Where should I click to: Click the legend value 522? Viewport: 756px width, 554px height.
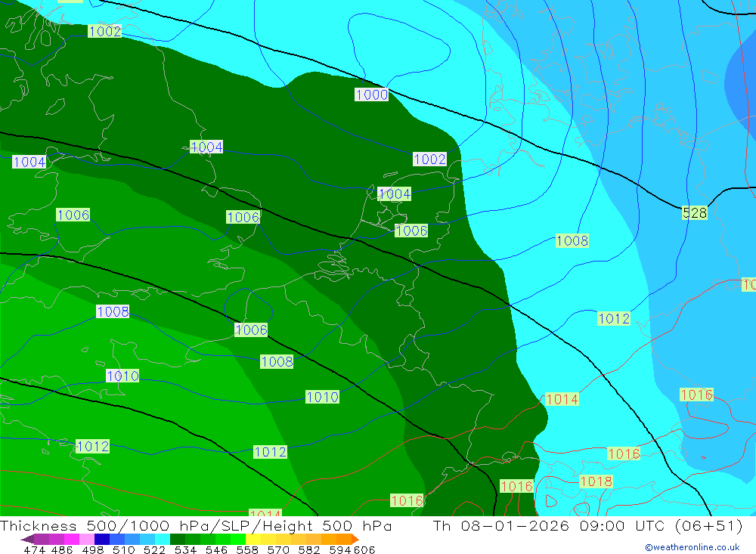point(154,549)
